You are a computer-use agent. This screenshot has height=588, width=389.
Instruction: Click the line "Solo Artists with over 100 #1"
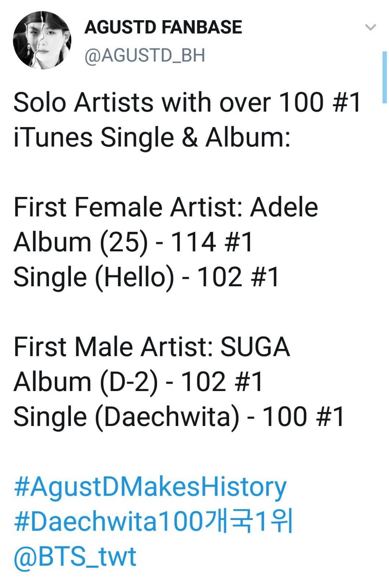(187, 102)
